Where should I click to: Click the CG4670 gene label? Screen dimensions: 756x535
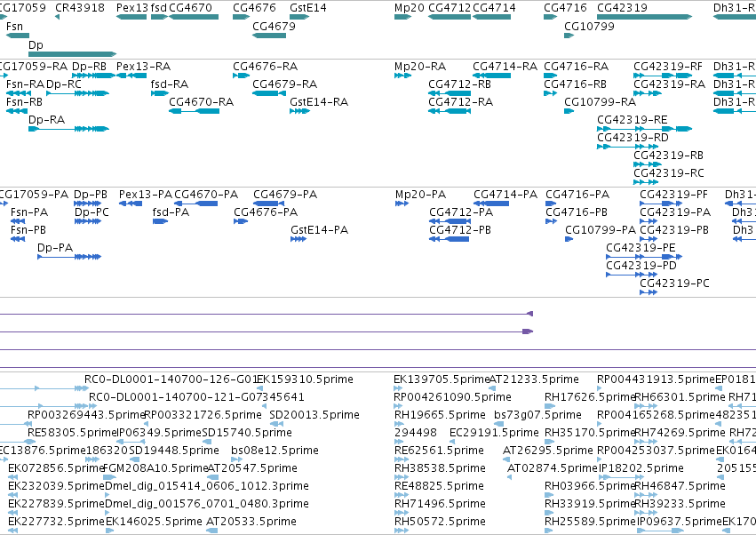190,8
